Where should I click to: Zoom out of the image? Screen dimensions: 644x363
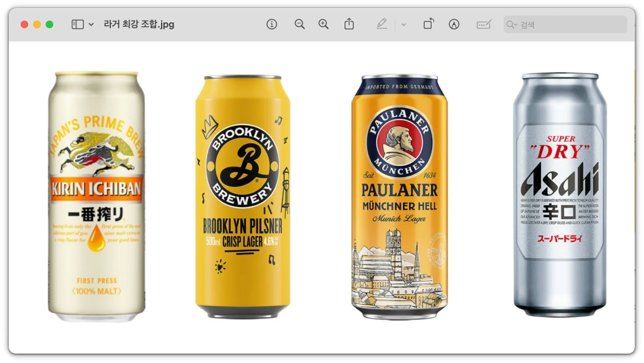coord(299,24)
